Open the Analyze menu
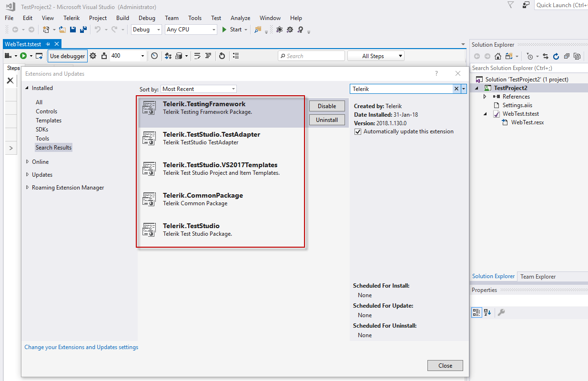This screenshot has width=588, height=381. (240, 18)
